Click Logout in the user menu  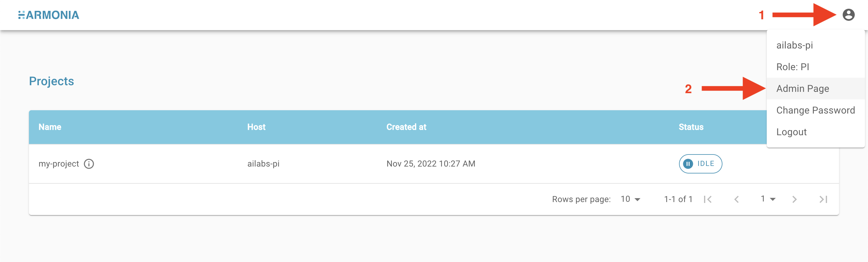(x=791, y=132)
